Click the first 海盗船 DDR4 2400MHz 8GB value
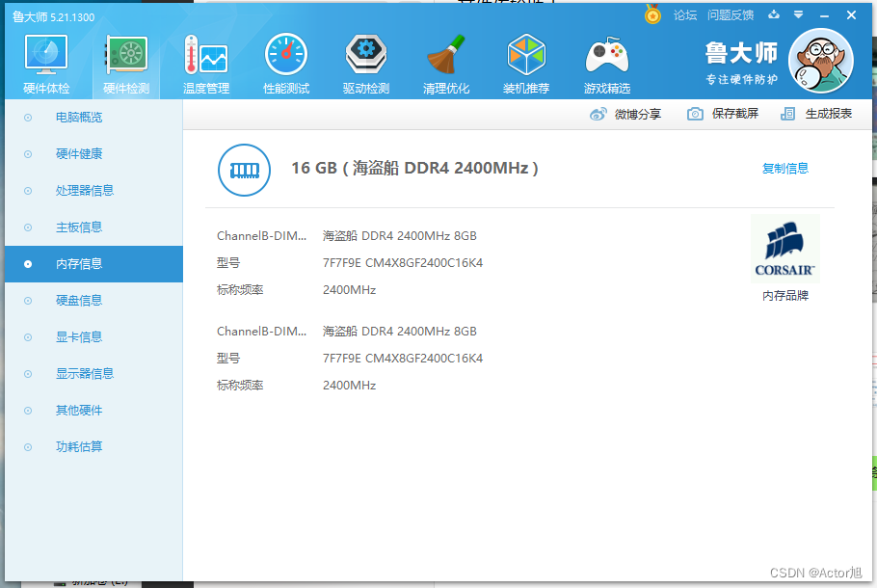 399,236
